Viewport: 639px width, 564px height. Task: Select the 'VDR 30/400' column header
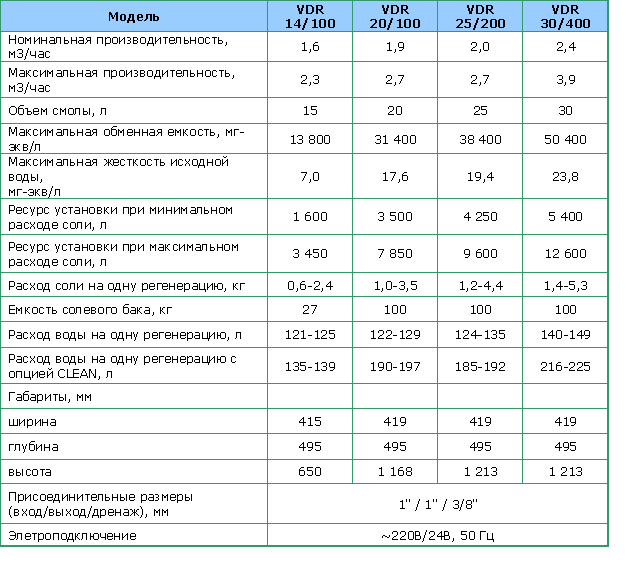565,16
